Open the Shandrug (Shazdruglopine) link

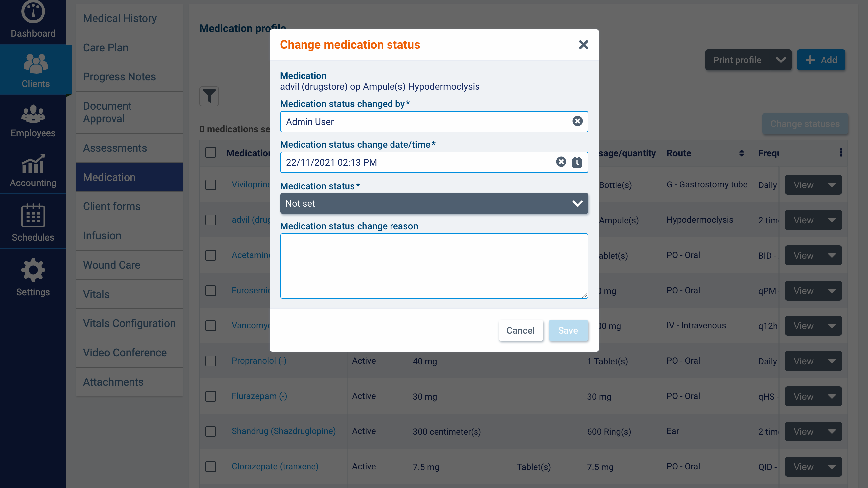(283, 431)
